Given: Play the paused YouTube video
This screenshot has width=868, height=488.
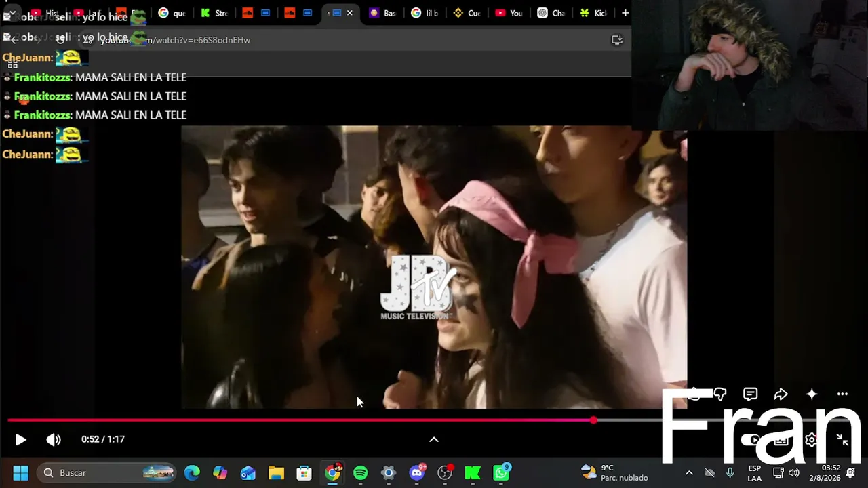Looking at the screenshot, I should [x=20, y=439].
